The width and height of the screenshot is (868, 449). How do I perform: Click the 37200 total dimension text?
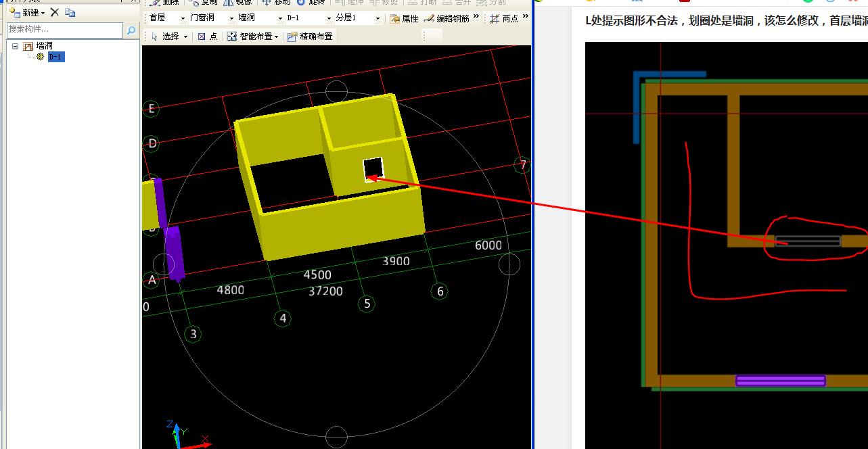(x=326, y=291)
